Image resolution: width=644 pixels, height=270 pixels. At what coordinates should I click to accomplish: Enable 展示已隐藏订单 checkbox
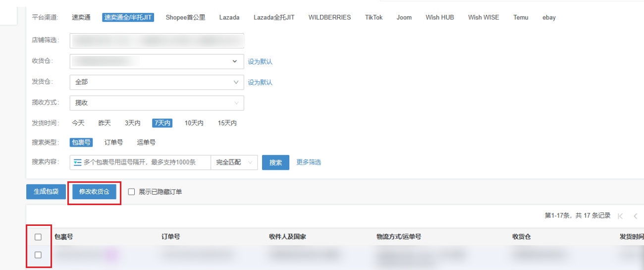132,192
